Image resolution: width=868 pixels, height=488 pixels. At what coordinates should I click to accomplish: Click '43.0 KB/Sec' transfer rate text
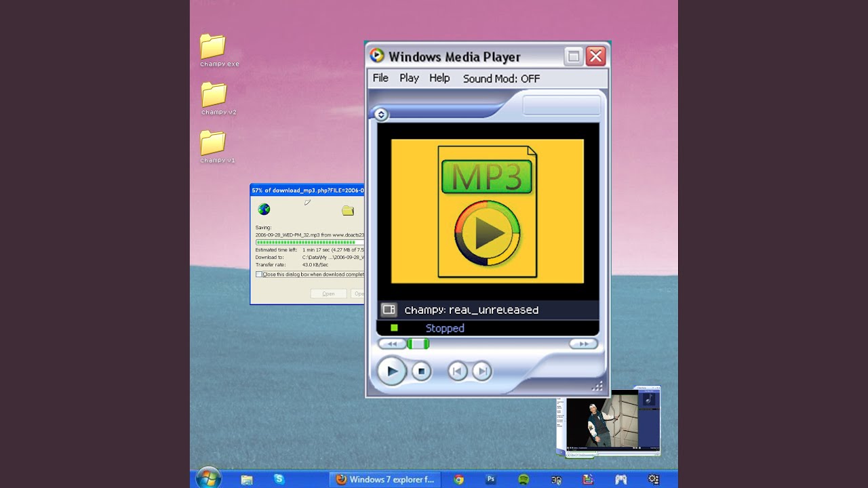click(x=315, y=264)
